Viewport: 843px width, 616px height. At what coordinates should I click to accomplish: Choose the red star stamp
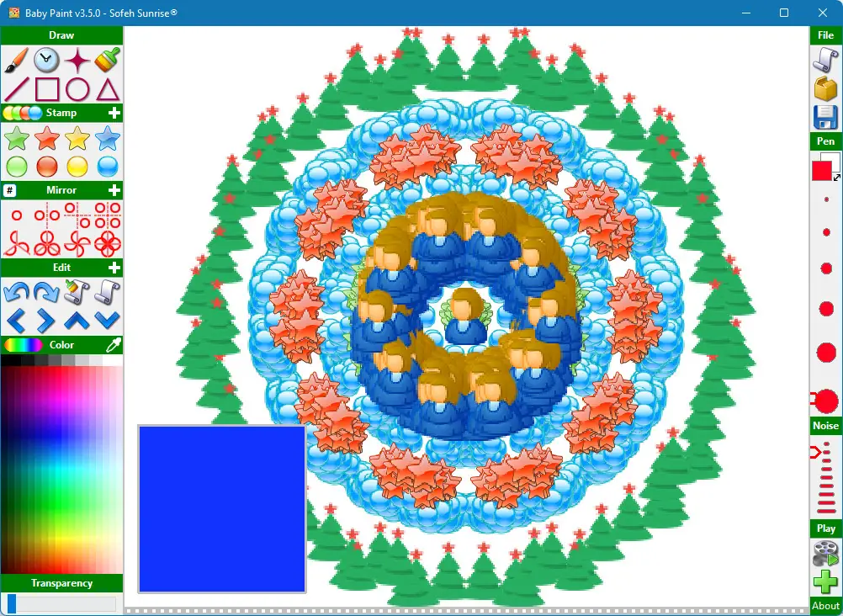click(47, 138)
